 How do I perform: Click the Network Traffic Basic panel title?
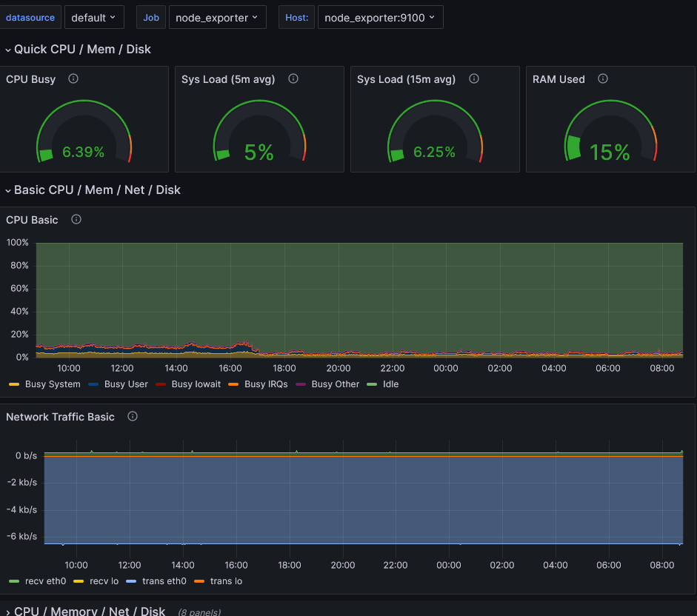pyautogui.click(x=60, y=417)
